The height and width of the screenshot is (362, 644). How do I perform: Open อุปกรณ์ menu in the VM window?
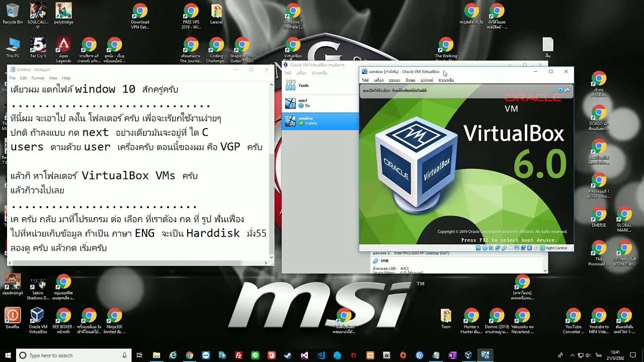point(427,80)
